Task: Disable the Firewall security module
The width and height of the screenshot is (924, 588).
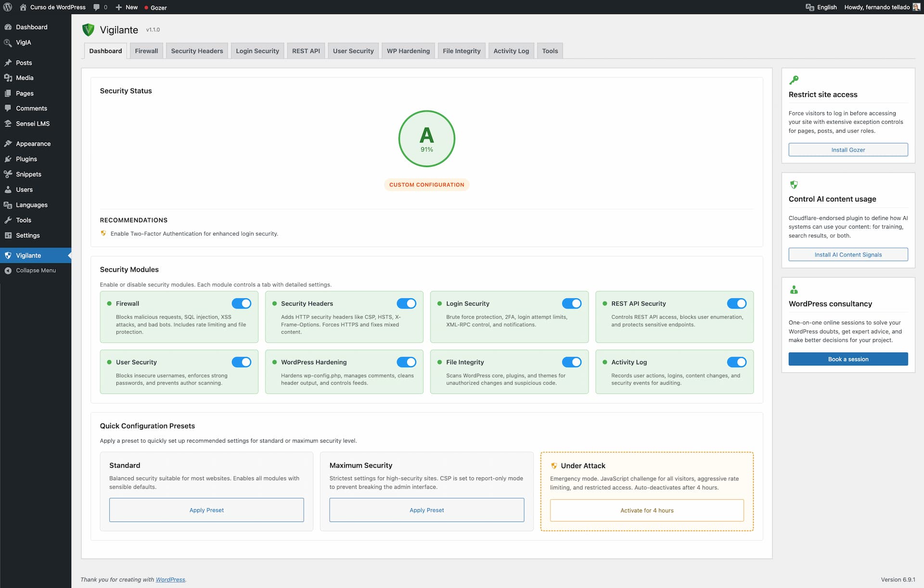Action: (242, 303)
